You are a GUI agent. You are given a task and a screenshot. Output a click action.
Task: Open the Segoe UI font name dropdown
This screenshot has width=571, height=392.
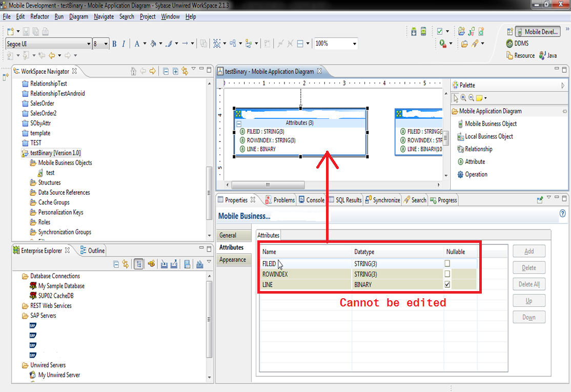(x=89, y=44)
